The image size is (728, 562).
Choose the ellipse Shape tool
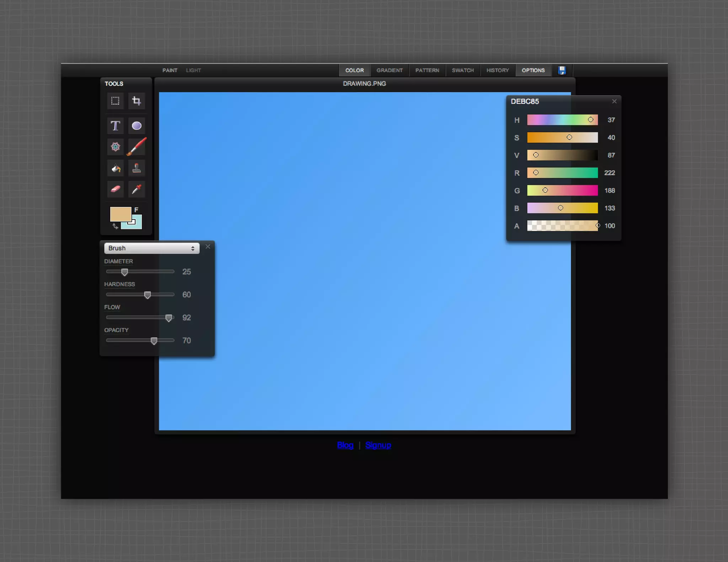[x=136, y=126]
